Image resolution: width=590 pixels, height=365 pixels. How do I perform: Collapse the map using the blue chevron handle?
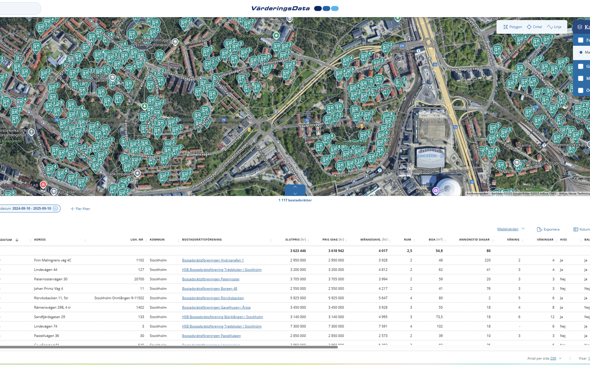click(x=295, y=190)
